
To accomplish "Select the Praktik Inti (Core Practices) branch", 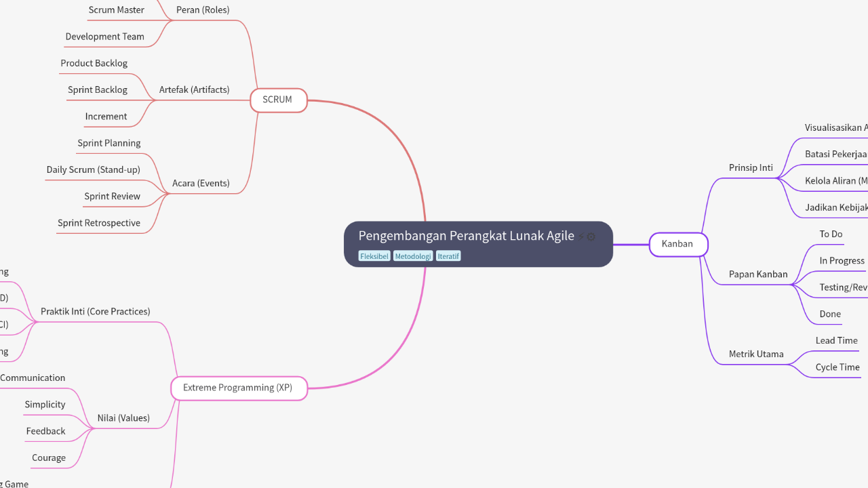I will (x=96, y=312).
